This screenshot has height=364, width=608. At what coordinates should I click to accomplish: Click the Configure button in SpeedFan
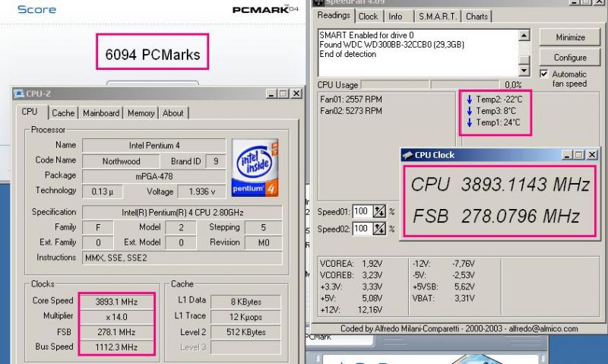tap(570, 57)
